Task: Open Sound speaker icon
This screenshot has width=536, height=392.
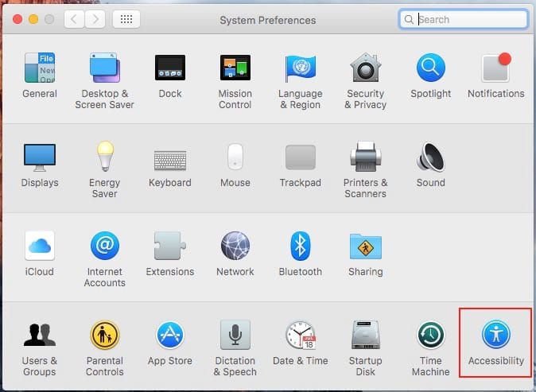Action: (x=431, y=157)
